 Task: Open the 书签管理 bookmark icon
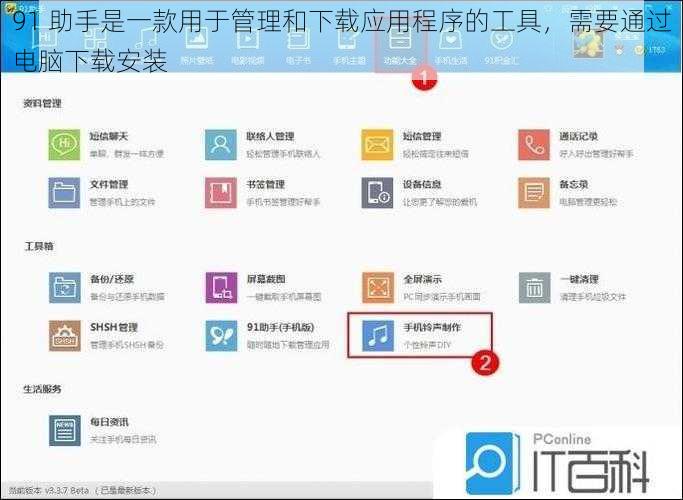click(221, 193)
